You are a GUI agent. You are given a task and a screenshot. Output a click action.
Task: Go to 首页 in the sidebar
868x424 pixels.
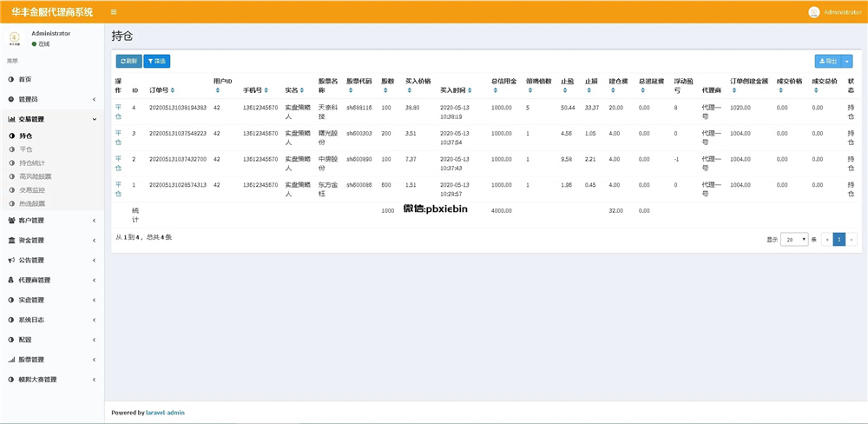pyautogui.click(x=25, y=79)
